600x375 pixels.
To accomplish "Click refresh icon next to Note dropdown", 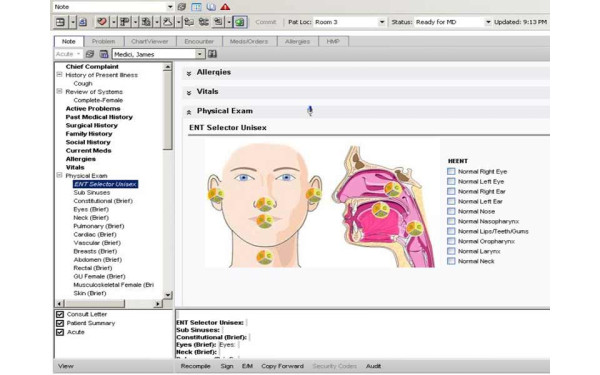I will [x=182, y=7].
